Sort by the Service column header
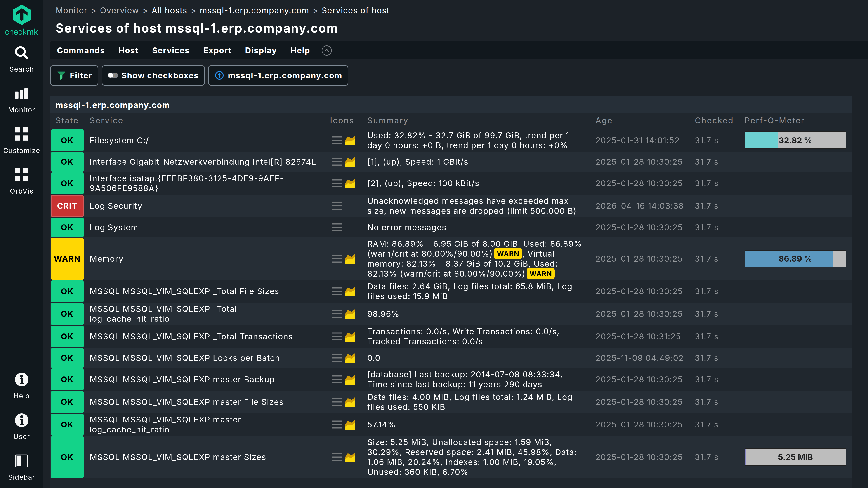868x488 pixels. [x=106, y=121]
